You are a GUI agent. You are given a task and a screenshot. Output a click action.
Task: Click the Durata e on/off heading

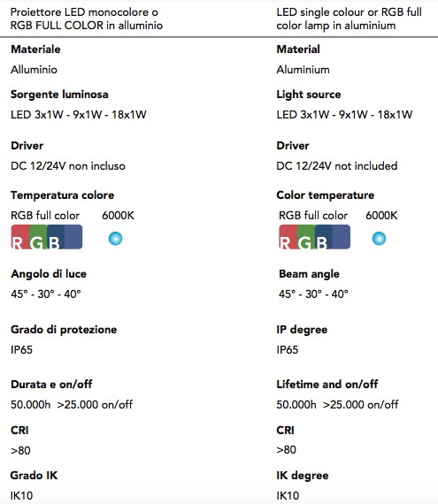51,384
